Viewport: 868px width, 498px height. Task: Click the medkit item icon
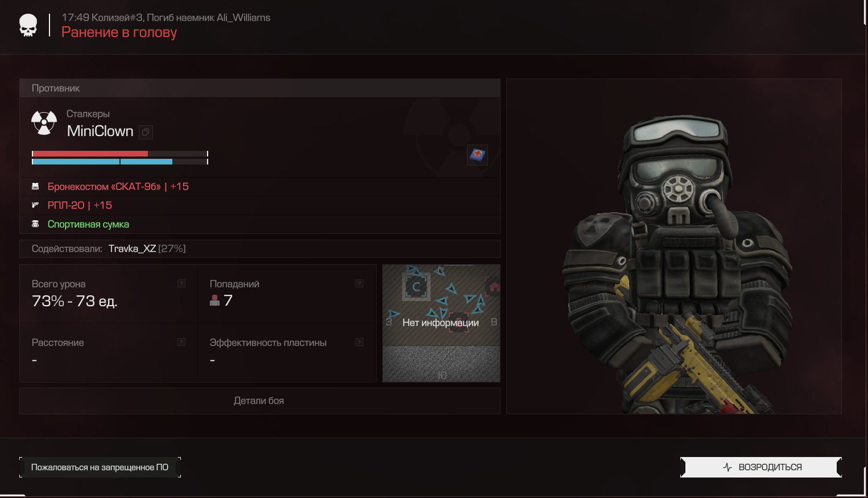477,154
